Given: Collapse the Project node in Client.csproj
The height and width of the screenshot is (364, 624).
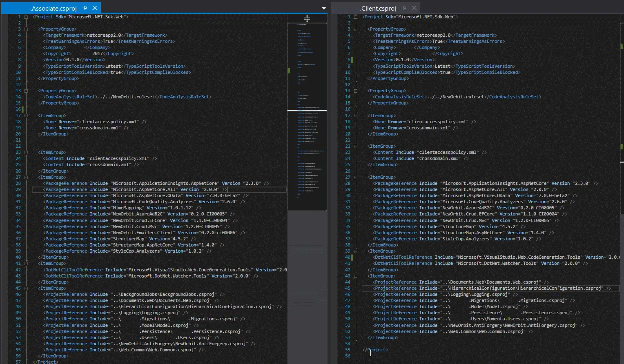Looking at the screenshot, I should (356, 17).
